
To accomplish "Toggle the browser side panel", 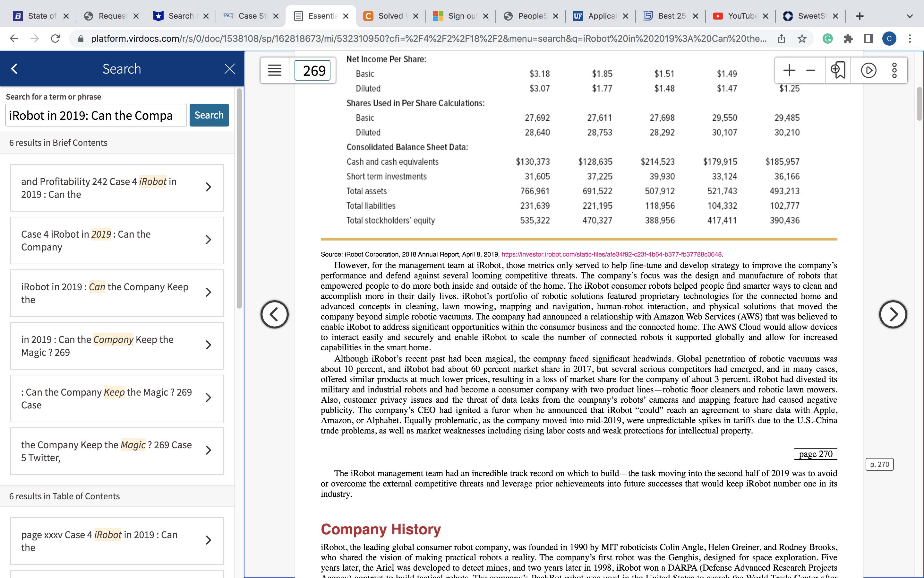I will pos(868,39).
